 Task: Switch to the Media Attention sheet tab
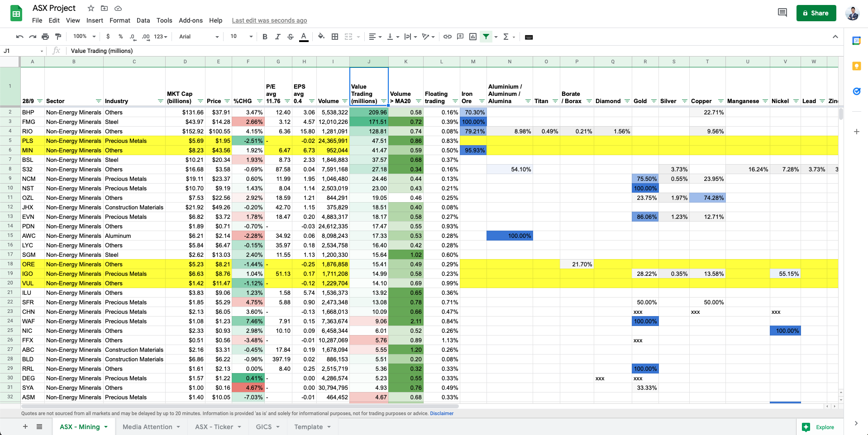pos(148,427)
